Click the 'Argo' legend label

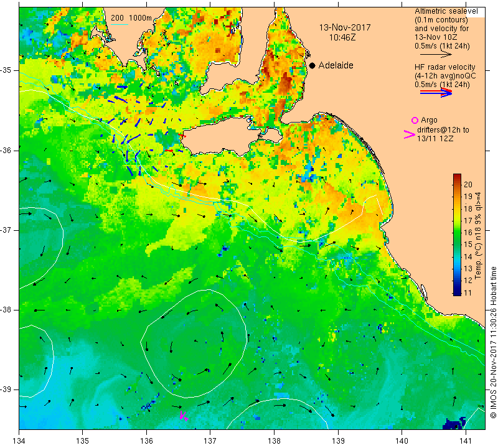pos(429,120)
